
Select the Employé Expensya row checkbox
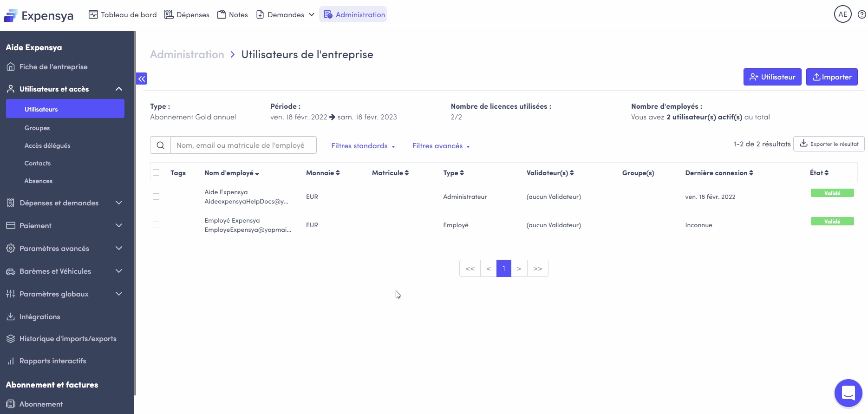(x=156, y=225)
